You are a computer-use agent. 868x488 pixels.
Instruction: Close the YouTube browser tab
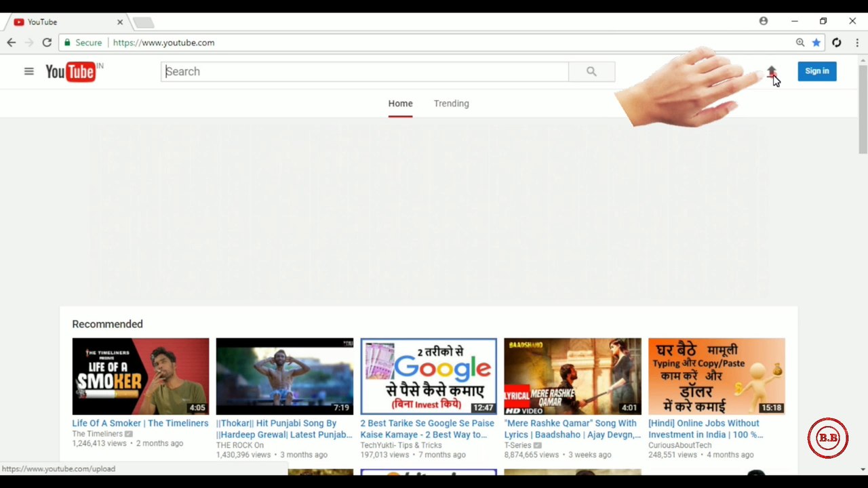tap(120, 22)
